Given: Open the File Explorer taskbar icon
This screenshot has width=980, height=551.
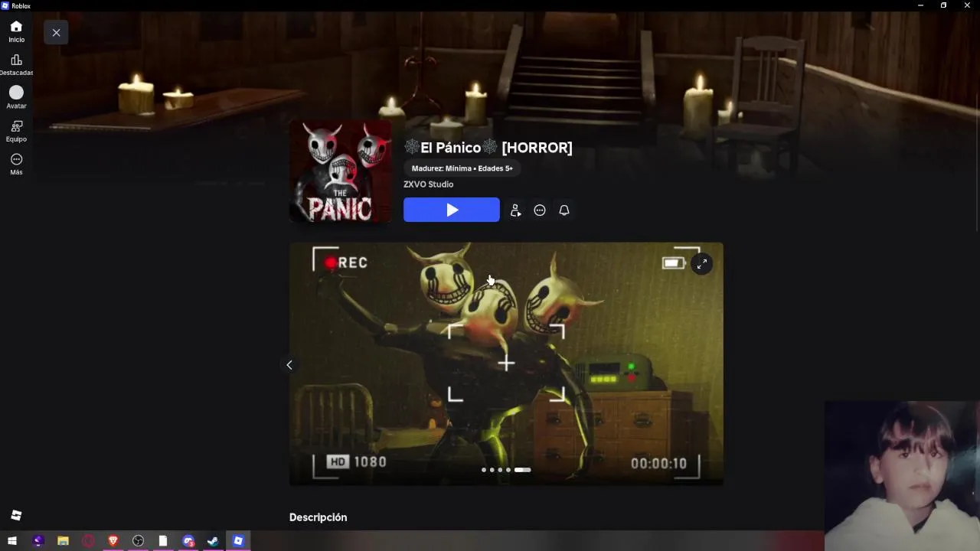Looking at the screenshot, I should pos(63,541).
